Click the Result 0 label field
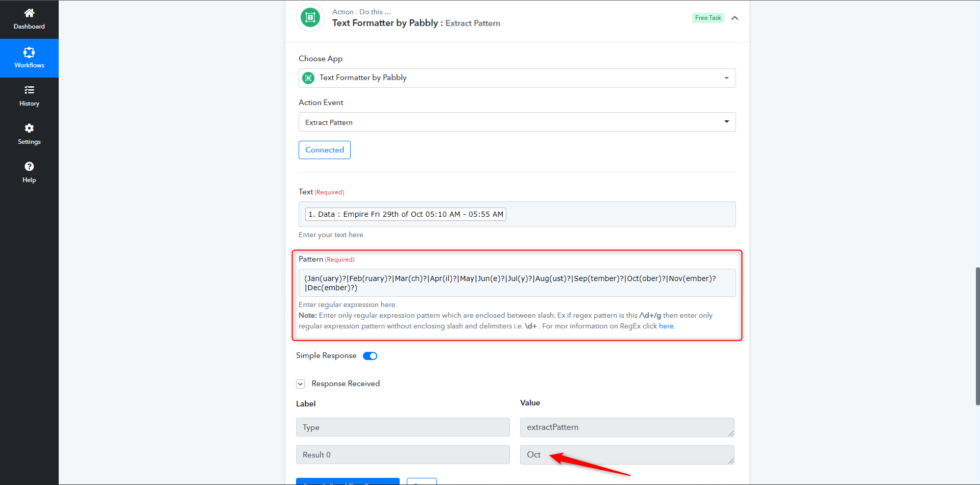 (403, 455)
